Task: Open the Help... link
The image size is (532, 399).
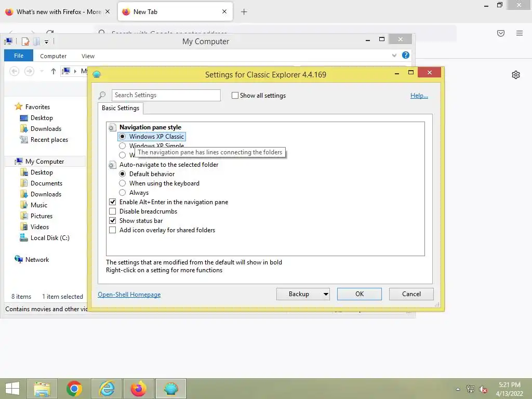Action: click(419, 96)
